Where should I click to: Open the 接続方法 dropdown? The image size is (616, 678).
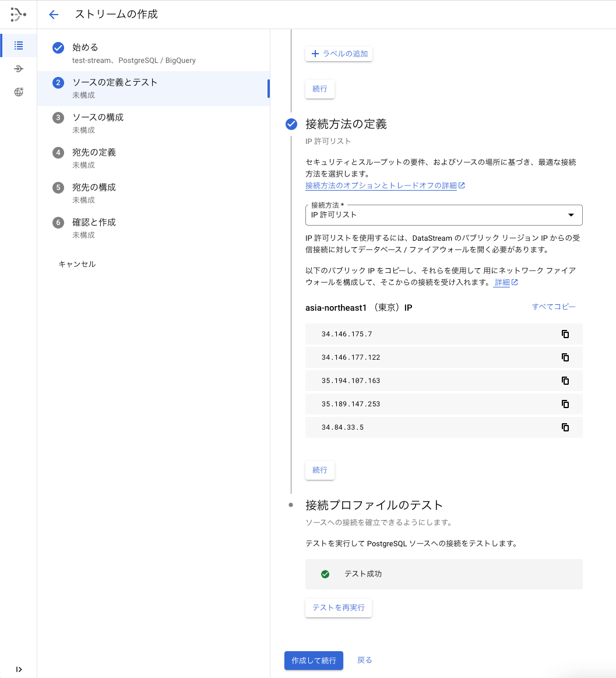(444, 215)
